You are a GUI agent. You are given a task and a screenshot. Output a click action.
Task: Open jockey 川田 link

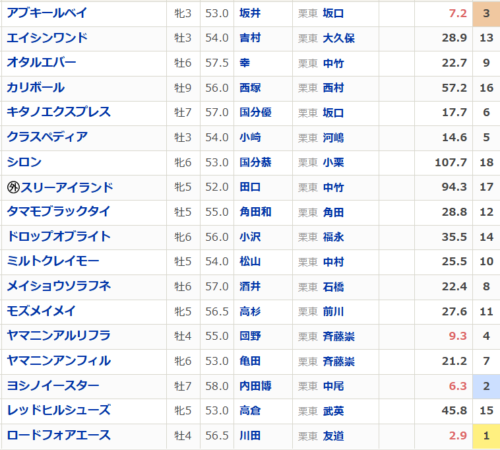pyautogui.click(x=250, y=436)
